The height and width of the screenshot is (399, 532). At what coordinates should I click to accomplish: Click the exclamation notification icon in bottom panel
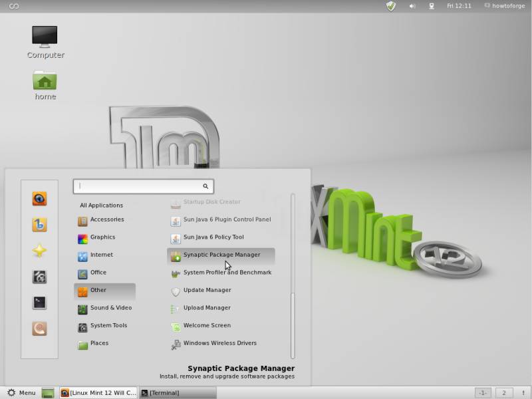click(x=523, y=393)
